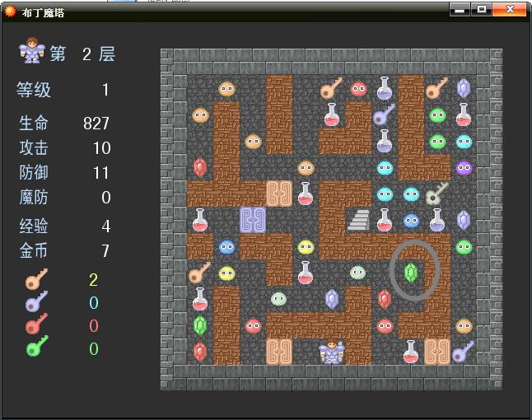This screenshot has height=420, width=532.
Task: Click the blue key counter icon
Action: [x=36, y=301]
